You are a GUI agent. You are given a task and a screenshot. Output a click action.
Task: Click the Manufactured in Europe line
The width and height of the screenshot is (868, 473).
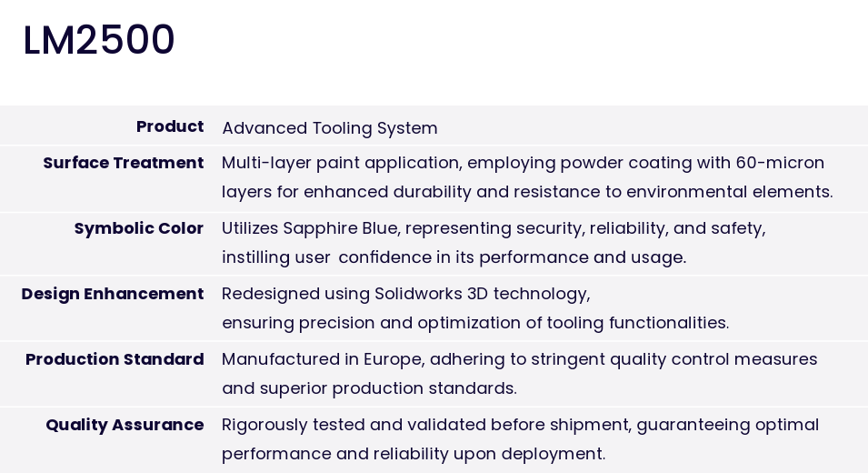pos(520,359)
